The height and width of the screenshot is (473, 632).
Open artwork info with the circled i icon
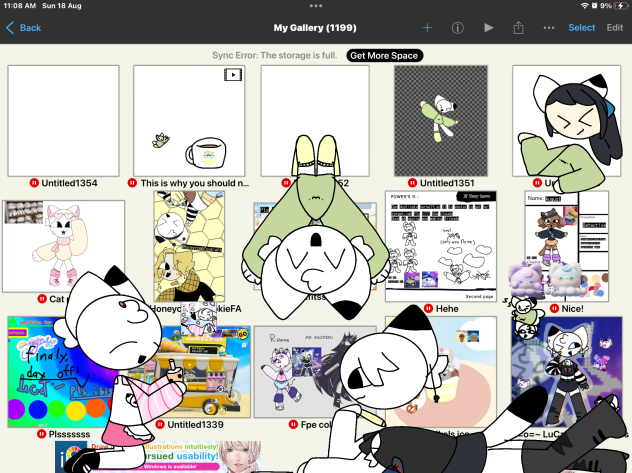coord(458,28)
